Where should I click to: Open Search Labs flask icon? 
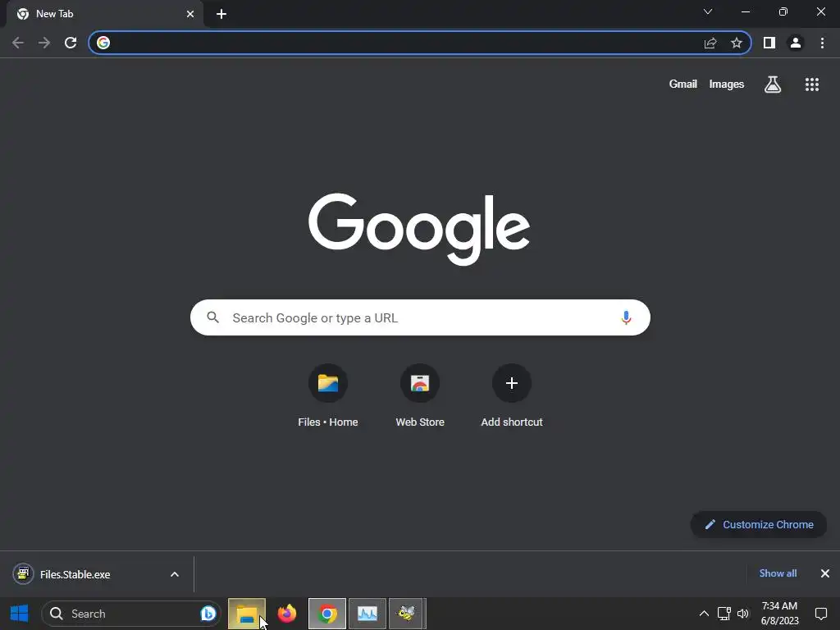(x=773, y=84)
